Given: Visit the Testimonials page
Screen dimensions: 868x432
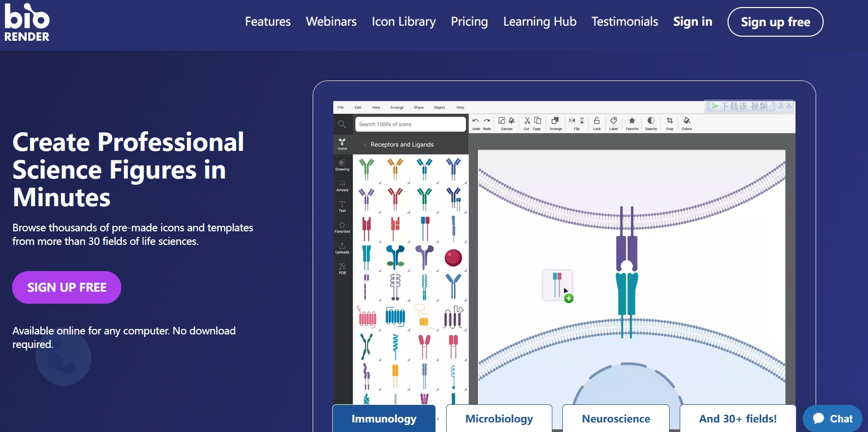Looking at the screenshot, I should coord(625,22).
